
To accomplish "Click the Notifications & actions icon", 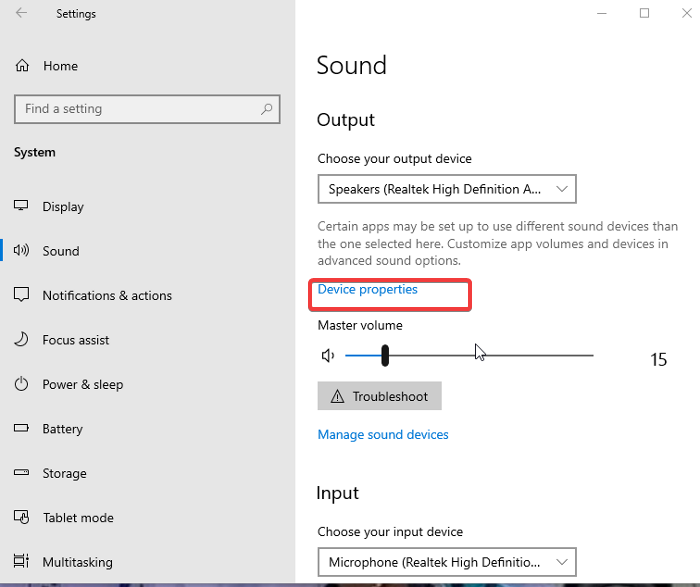I will tap(22, 295).
